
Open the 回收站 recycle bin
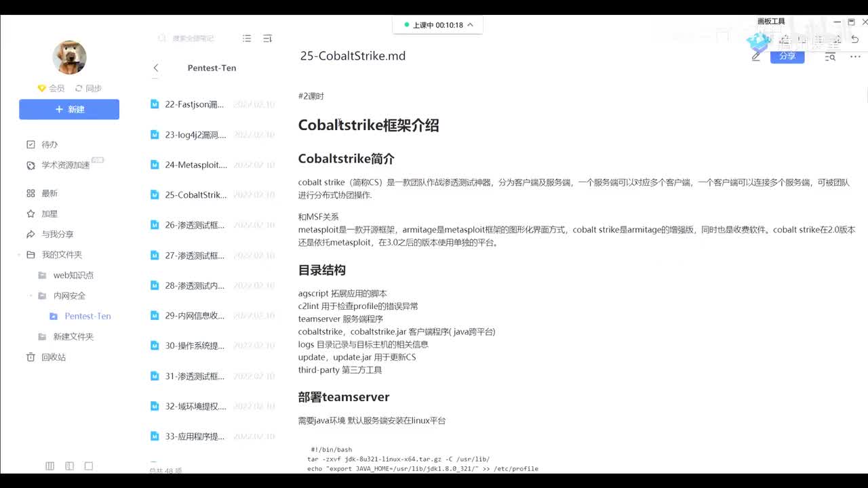pyautogui.click(x=54, y=357)
